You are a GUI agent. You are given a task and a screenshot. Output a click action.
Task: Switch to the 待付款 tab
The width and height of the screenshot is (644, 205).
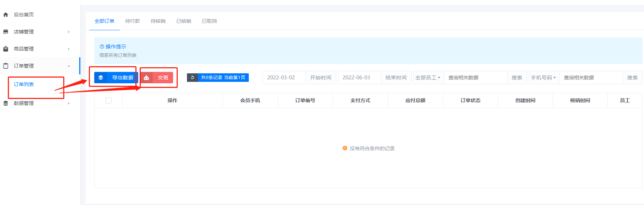pyautogui.click(x=133, y=21)
